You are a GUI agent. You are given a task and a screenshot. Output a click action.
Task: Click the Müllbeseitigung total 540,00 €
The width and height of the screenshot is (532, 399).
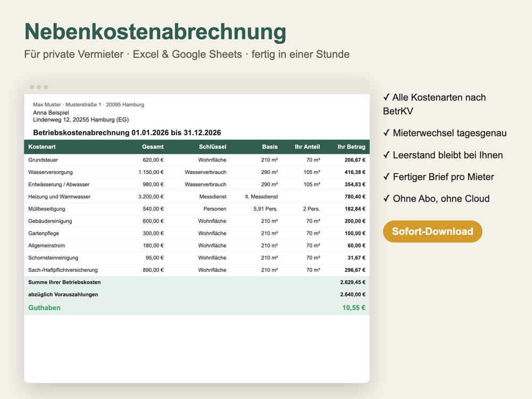(153, 209)
